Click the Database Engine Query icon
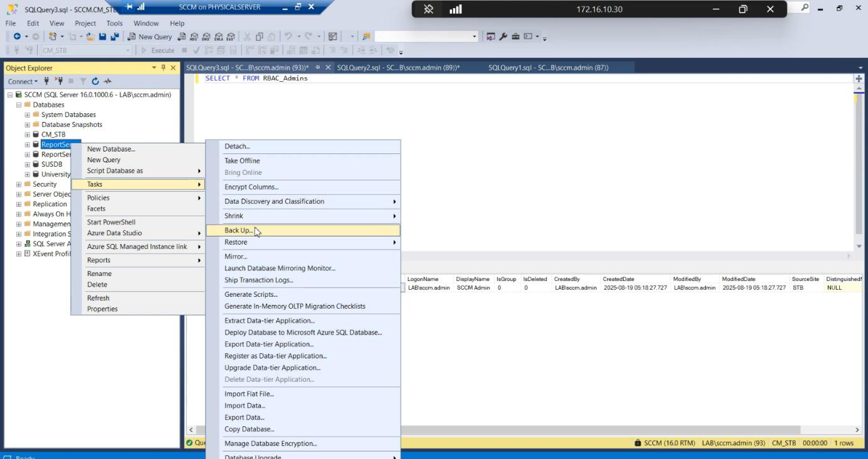The height and width of the screenshot is (459, 868). point(182,36)
